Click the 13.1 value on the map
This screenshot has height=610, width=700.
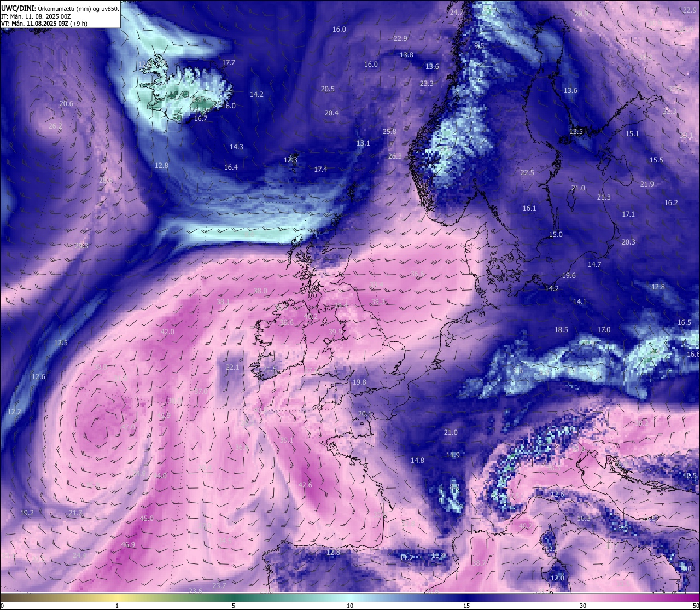point(363,143)
